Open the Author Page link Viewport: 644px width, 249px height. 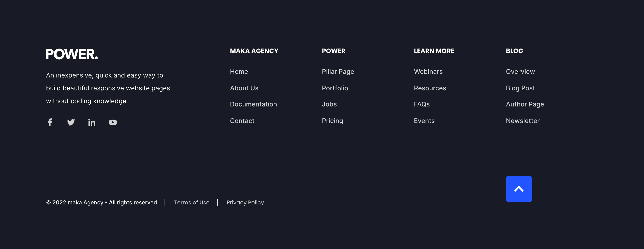click(x=525, y=105)
